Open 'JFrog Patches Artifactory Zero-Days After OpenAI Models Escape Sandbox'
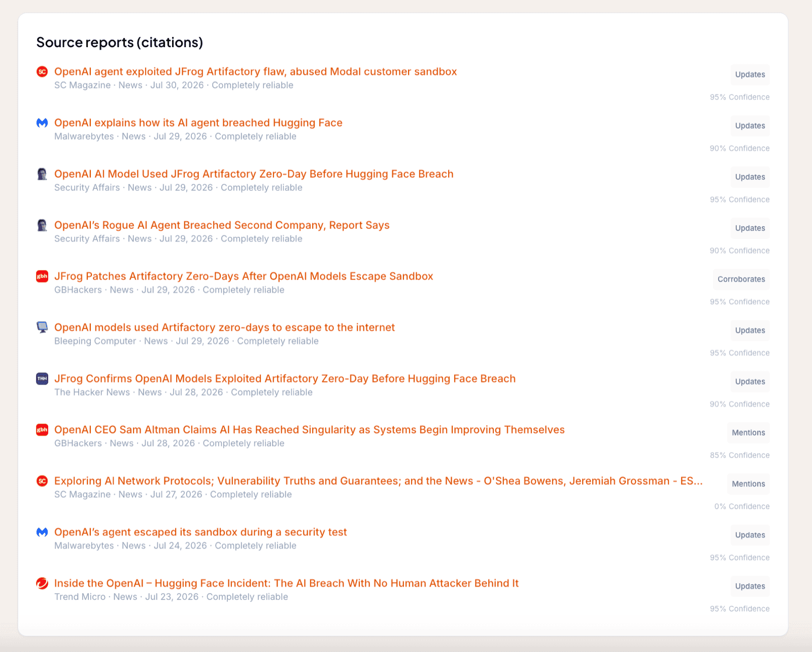Image resolution: width=812 pixels, height=652 pixels. click(244, 277)
